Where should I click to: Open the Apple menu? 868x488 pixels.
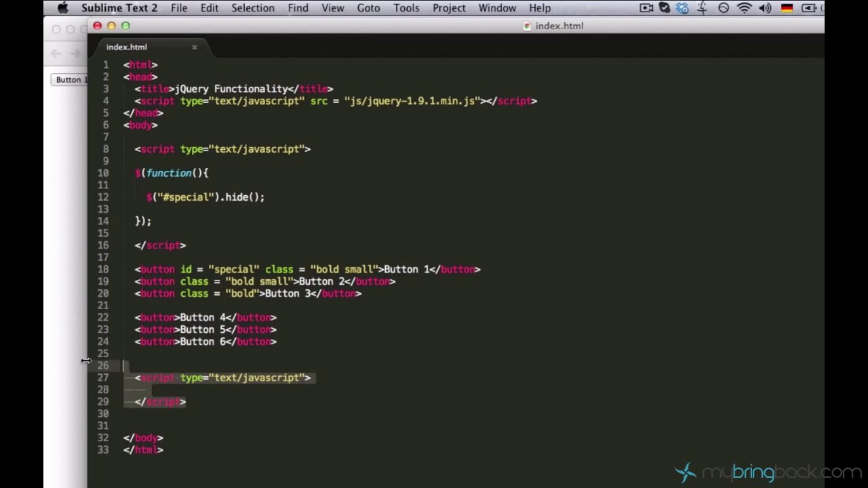coord(63,8)
